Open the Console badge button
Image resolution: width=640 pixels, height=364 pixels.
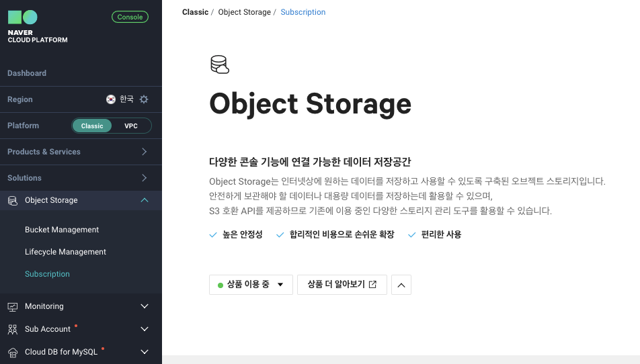coord(130,17)
